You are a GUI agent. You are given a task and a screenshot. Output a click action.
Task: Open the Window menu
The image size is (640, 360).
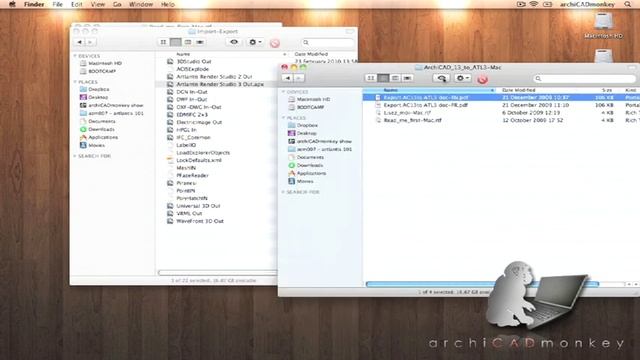tap(141, 4)
